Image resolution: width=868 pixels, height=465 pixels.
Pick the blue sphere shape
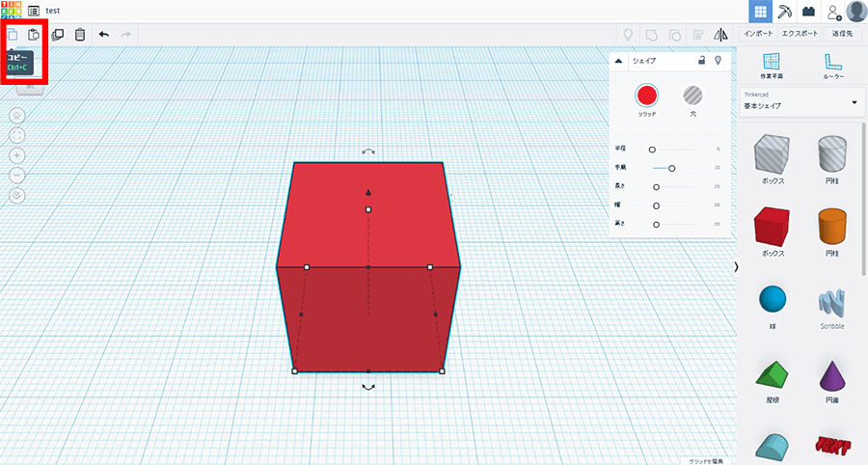[x=773, y=299]
